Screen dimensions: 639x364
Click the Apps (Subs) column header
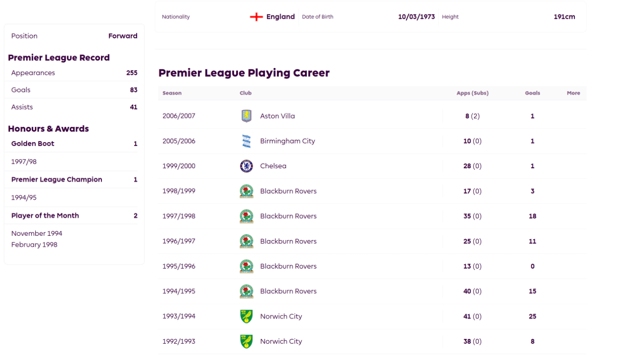click(472, 93)
